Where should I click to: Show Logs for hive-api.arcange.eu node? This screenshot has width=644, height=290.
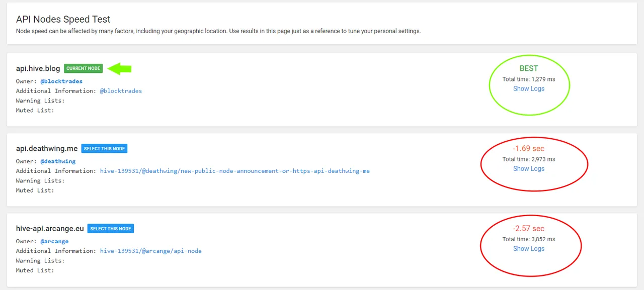pos(529,248)
